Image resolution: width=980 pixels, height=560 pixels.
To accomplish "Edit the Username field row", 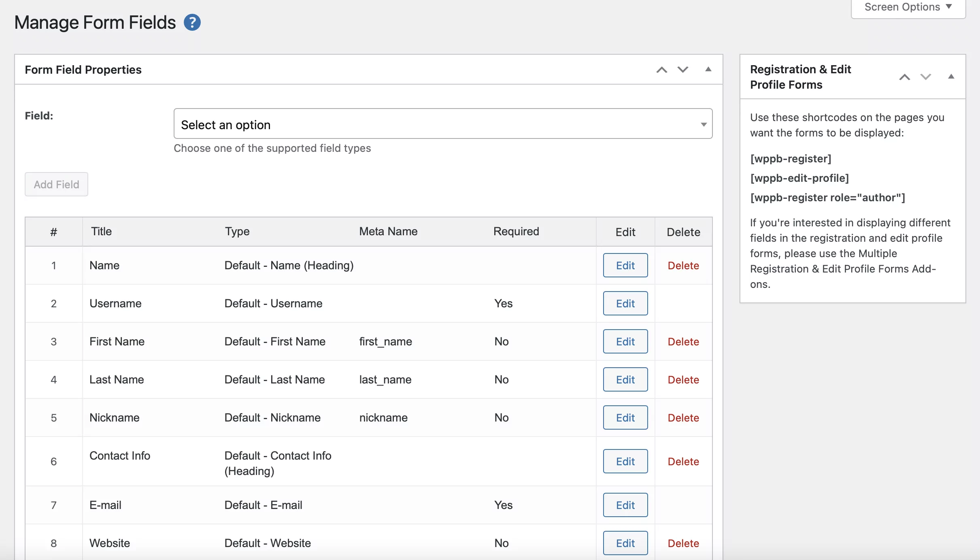I will [x=625, y=304].
